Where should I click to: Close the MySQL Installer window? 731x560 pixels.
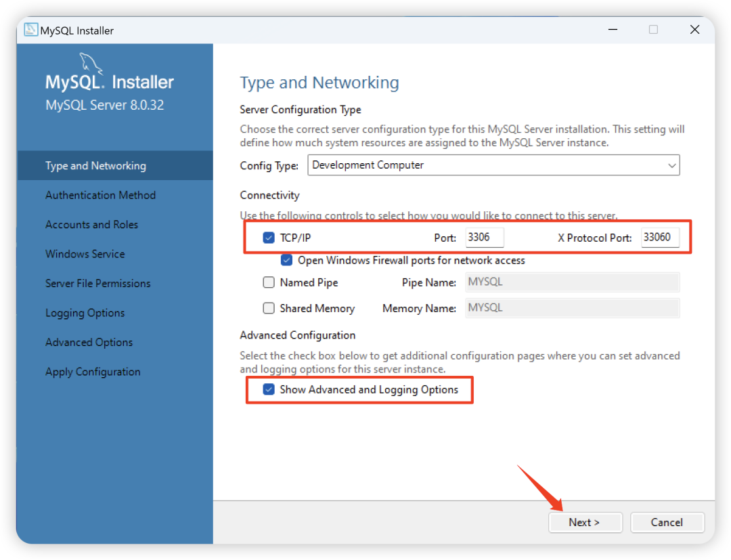694,30
